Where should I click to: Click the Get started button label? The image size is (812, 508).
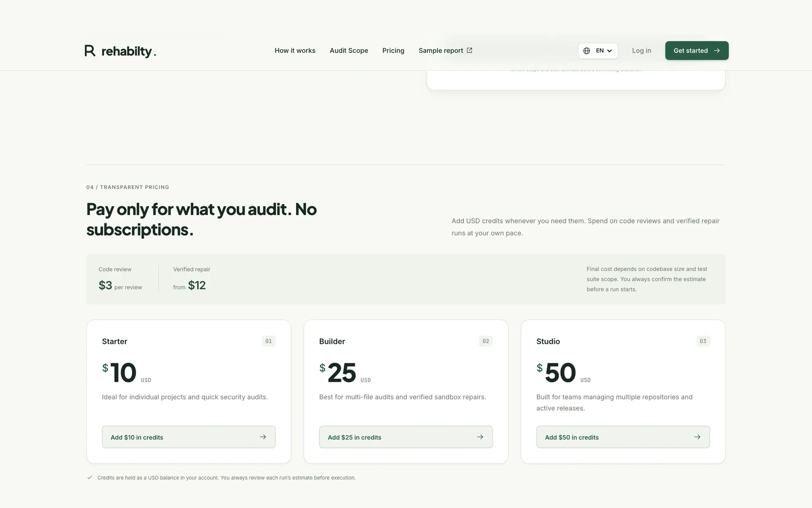point(691,50)
